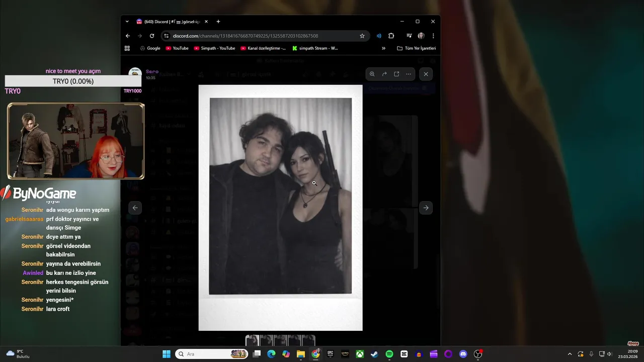Viewport: 644px width, 362px height.
Task: Select the Discord browser tab
Action: point(172,22)
